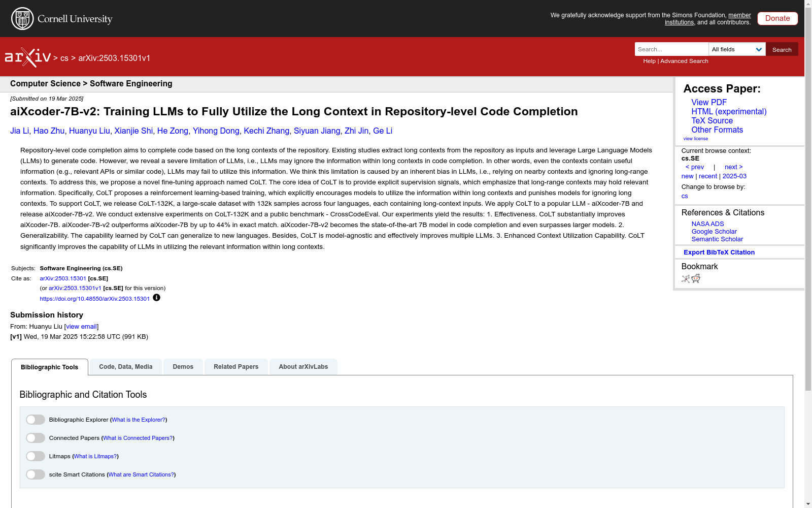This screenshot has height=508, width=812.
Task: Click the view license link
Action: click(x=696, y=139)
